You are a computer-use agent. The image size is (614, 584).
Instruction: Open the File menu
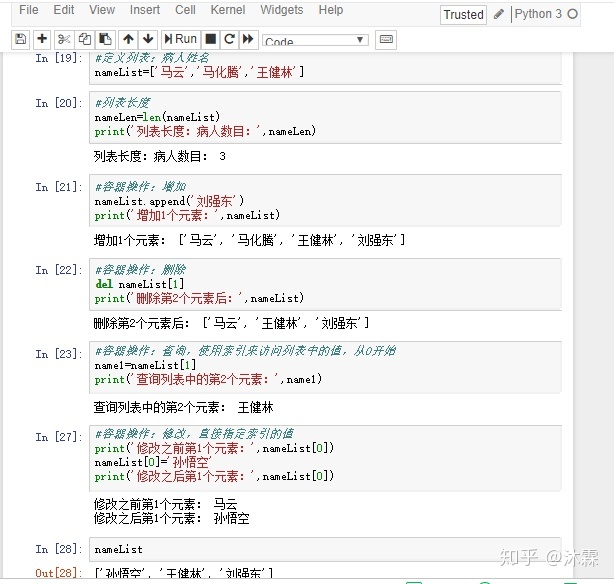(29, 10)
